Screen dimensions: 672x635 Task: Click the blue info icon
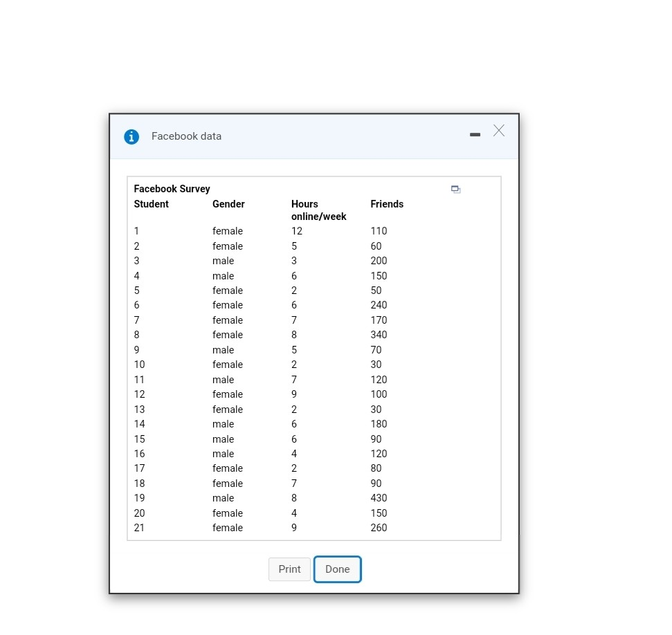pyautogui.click(x=131, y=137)
